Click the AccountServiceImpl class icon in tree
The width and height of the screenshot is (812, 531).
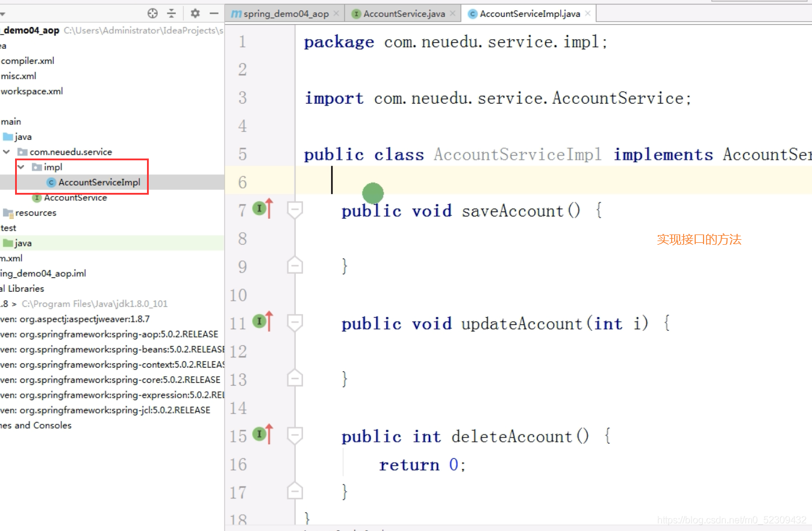[x=51, y=182]
